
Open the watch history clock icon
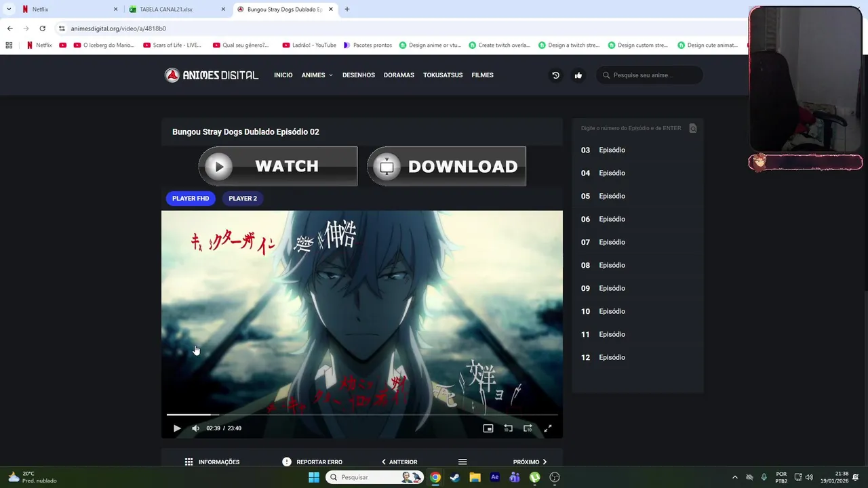pyautogui.click(x=555, y=75)
